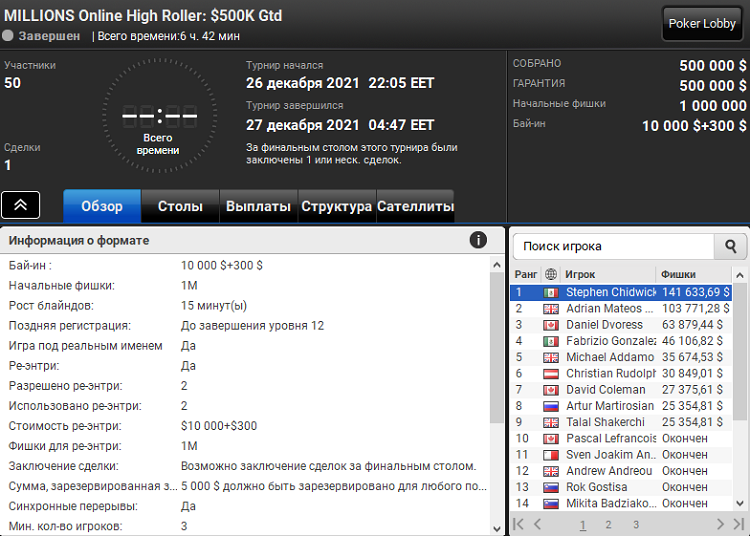Go to next page of player list

click(x=719, y=524)
